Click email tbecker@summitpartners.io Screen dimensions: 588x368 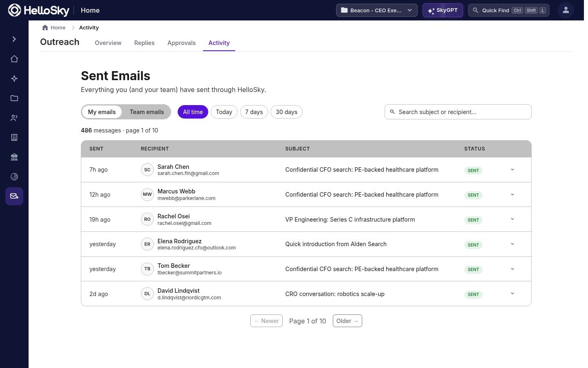189,273
